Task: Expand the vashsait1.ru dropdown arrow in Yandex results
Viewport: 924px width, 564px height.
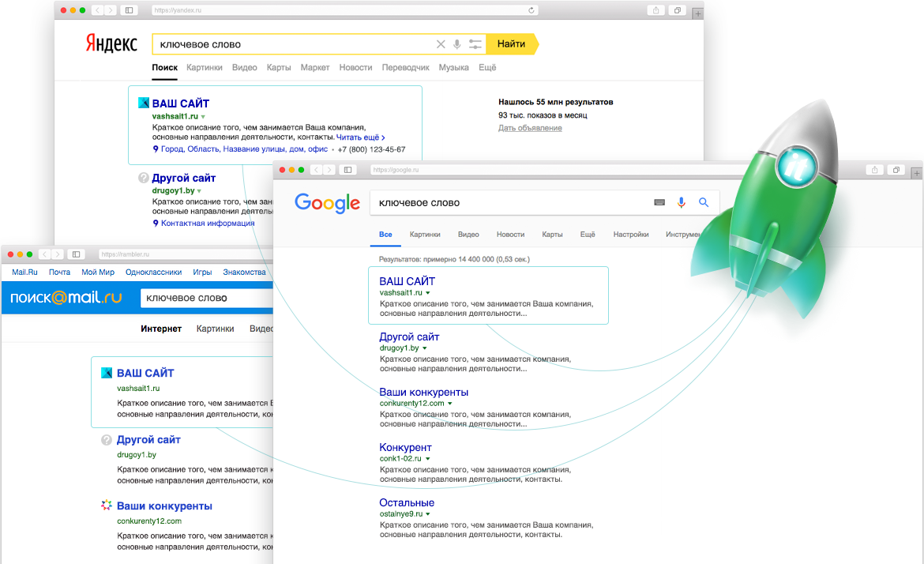Action: 203,117
